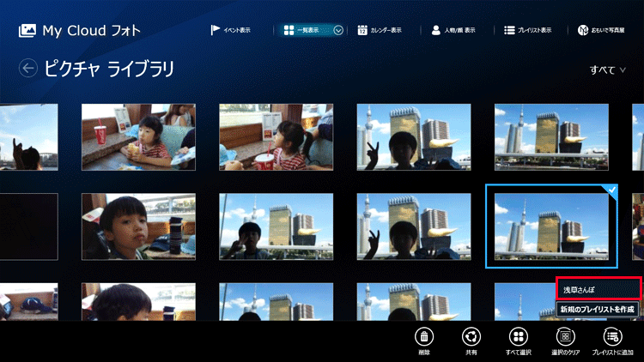Choose the 浅草さんぽ playlist entry
The height and width of the screenshot is (362, 644).
point(598,289)
